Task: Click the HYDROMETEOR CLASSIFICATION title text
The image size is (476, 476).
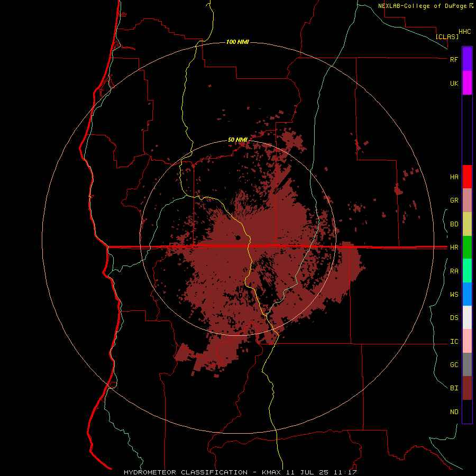Action: click(186, 472)
